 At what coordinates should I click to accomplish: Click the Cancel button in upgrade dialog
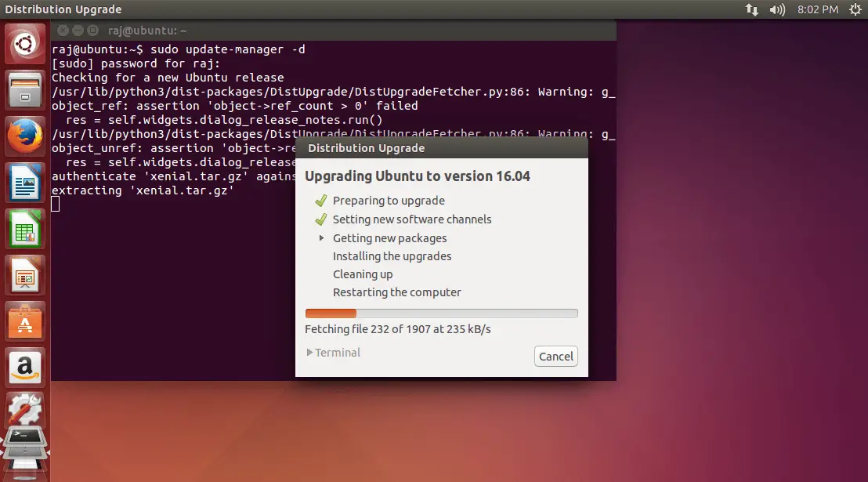click(555, 357)
